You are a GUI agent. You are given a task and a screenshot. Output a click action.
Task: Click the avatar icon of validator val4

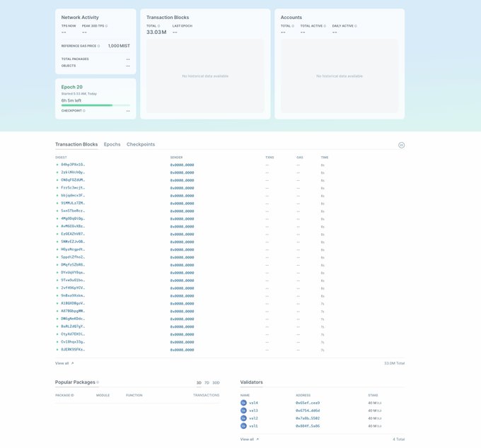(243, 403)
